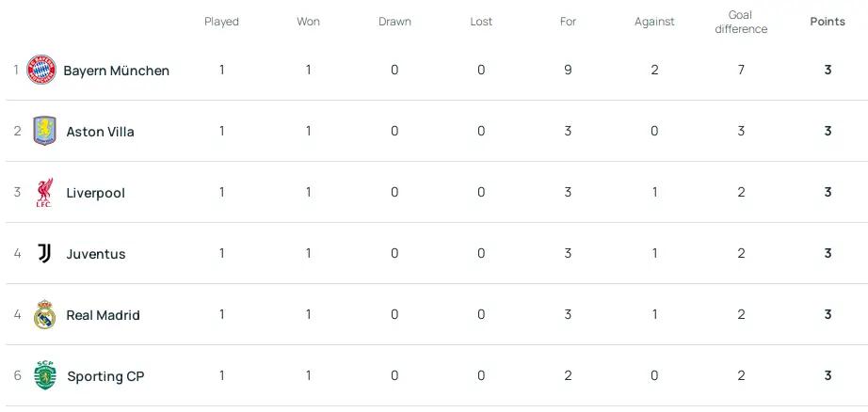Click Bayern München's goals For value 9
The width and height of the screenshot is (868, 412).
(x=568, y=70)
